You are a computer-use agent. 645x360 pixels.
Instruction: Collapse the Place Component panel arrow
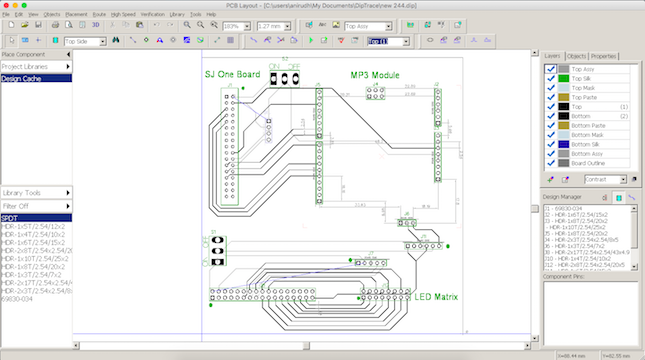[68, 54]
